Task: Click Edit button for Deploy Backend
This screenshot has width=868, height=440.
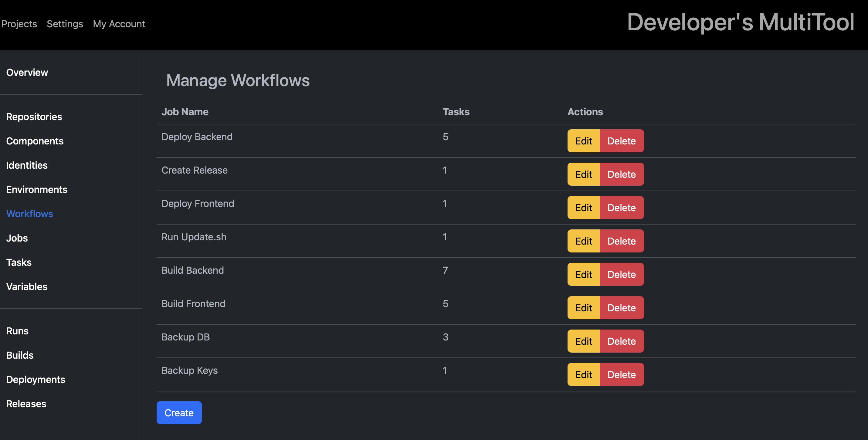Action: (x=584, y=140)
